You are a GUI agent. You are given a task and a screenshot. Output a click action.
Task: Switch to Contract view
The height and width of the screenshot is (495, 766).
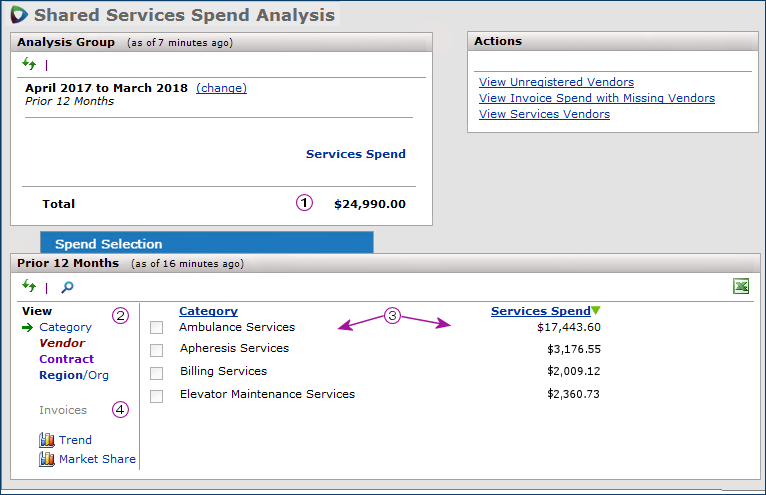66,359
